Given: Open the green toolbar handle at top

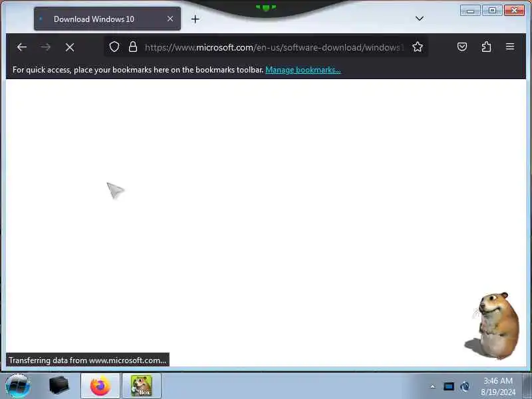Looking at the screenshot, I should [x=265, y=7].
